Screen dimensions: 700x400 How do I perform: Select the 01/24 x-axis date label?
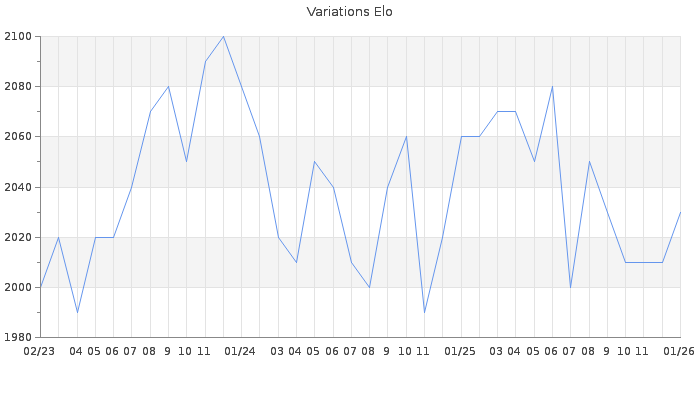[x=240, y=351]
